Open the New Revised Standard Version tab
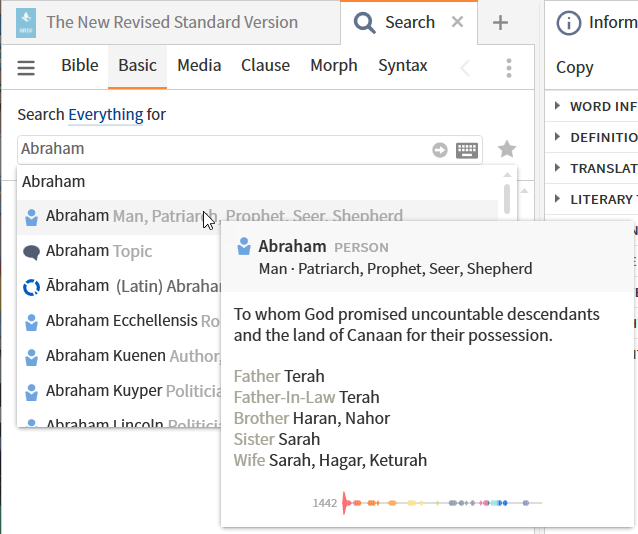638x534 pixels. click(170, 22)
